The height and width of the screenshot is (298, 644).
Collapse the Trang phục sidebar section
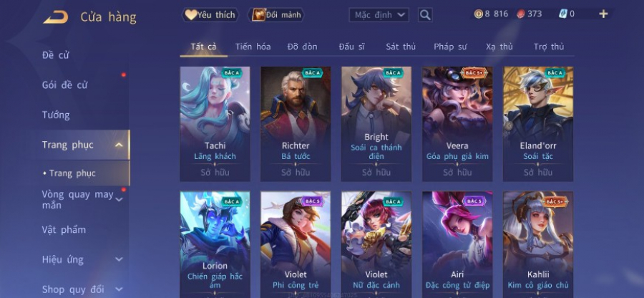click(x=119, y=145)
